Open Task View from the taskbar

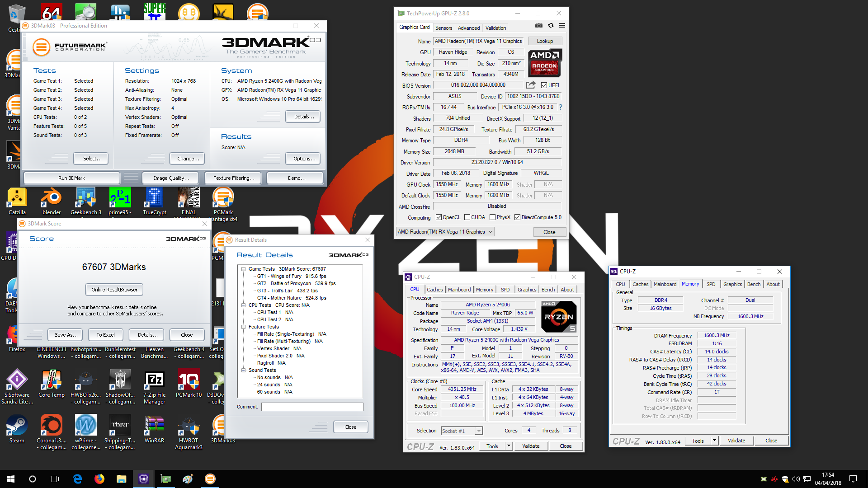54,479
